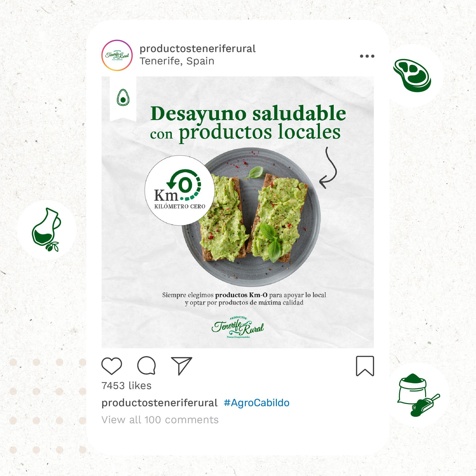Click the avocado ribbon icon
The height and width of the screenshot is (476, 476).
click(123, 97)
